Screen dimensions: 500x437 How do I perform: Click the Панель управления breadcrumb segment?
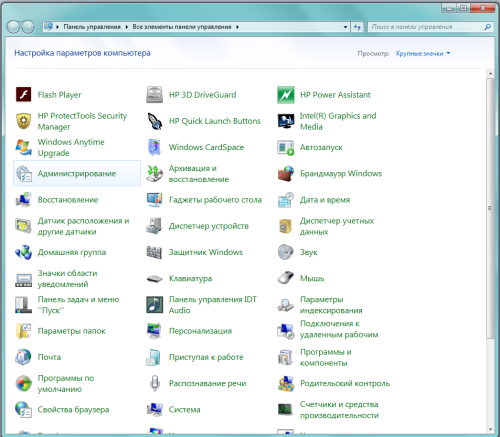(x=92, y=27)
